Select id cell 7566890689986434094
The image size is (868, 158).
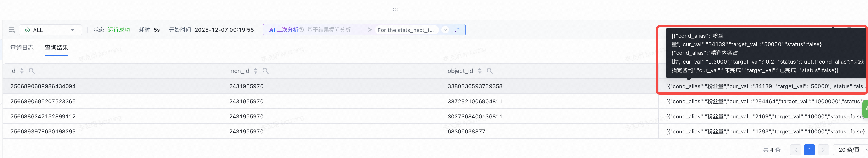[x=43, y=86]
